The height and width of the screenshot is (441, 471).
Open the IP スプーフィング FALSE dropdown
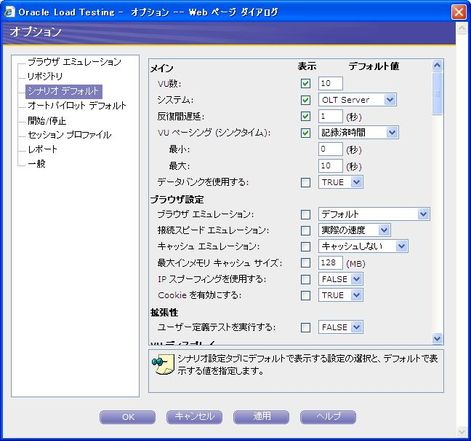[341, 279]
